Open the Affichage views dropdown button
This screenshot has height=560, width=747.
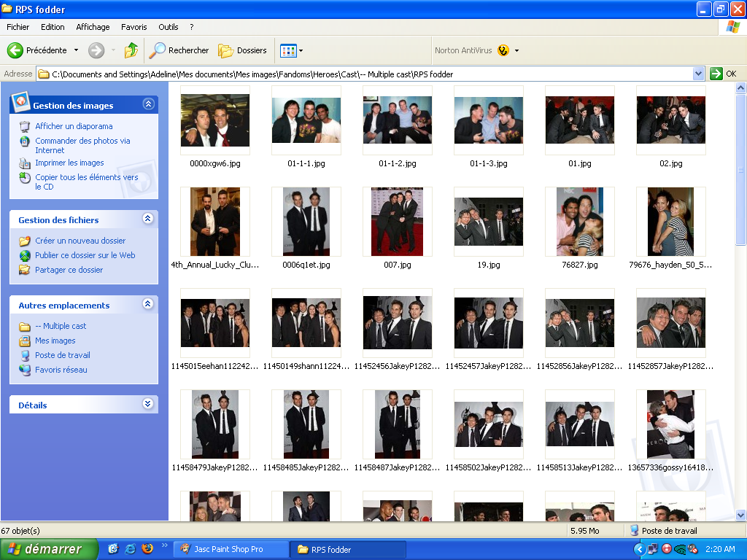click(291, 50)
